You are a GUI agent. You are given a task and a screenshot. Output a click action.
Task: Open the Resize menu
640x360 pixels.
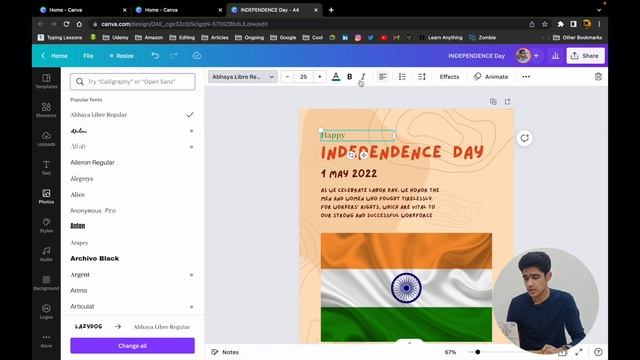121,56
